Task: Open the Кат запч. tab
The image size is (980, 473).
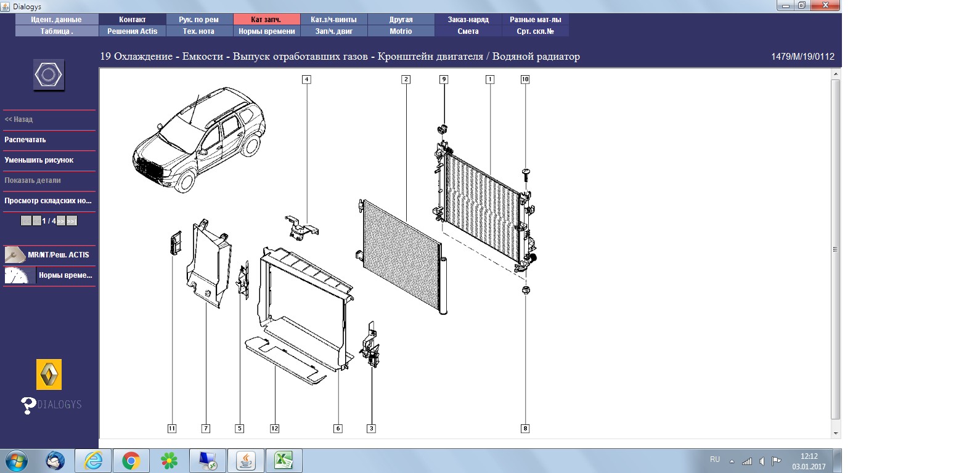Action: [x=266, y=20]
